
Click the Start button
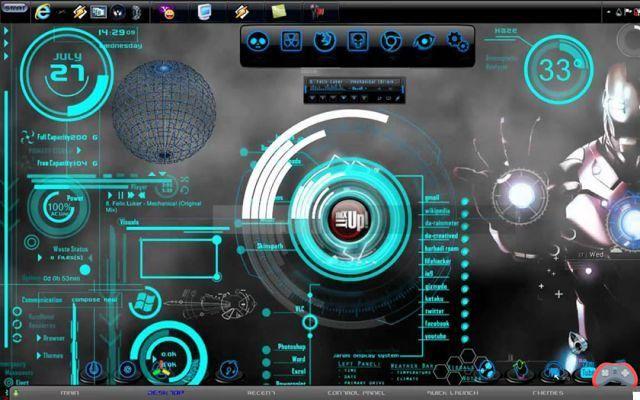(14, 7)
